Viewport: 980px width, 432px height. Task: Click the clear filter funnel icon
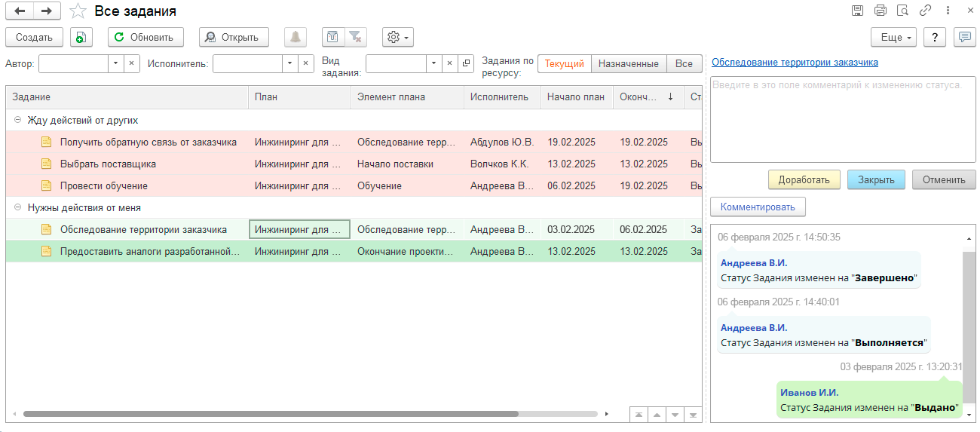pos(355,37)
